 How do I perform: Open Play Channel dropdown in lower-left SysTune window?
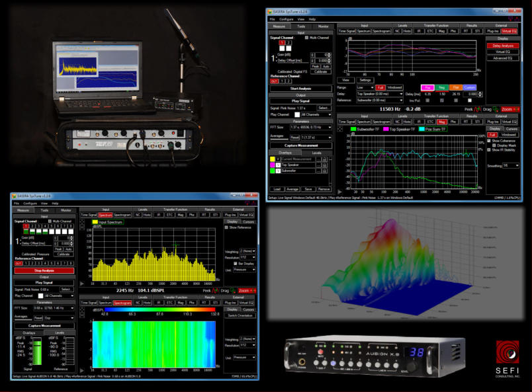60,295
